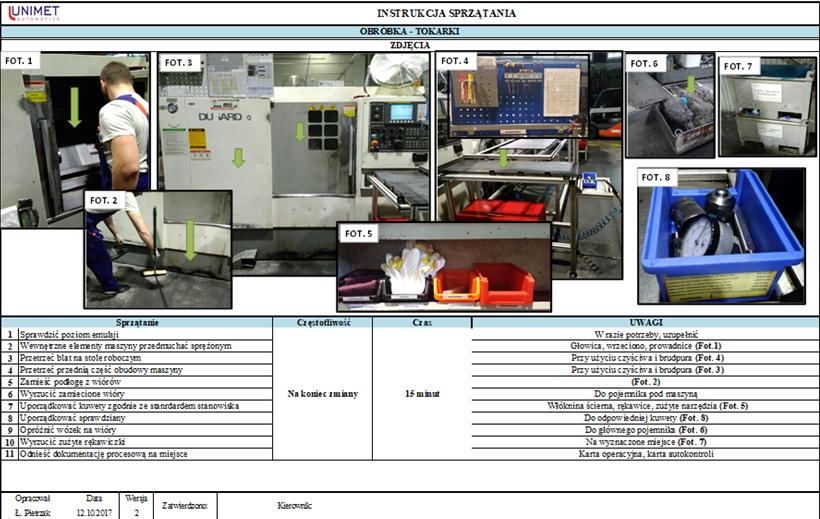Click the '15 minut' time cell

[421, 394]
